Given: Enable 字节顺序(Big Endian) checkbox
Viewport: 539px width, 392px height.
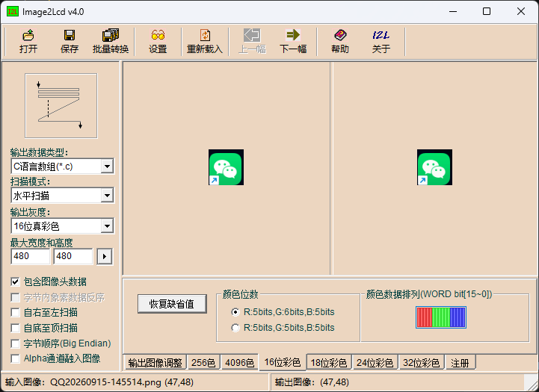Looking at the screenshot, I should 15,343.
